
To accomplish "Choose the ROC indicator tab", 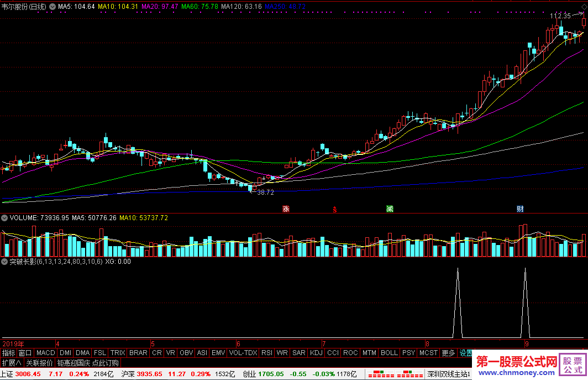I will pyautogui.click(x=350, y=353).
